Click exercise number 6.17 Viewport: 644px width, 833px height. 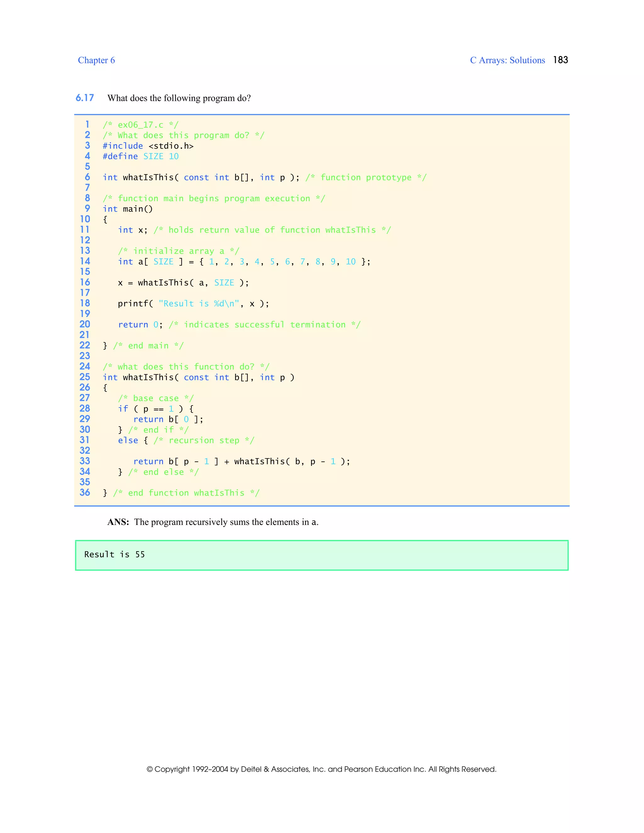[x=85, y=98]
